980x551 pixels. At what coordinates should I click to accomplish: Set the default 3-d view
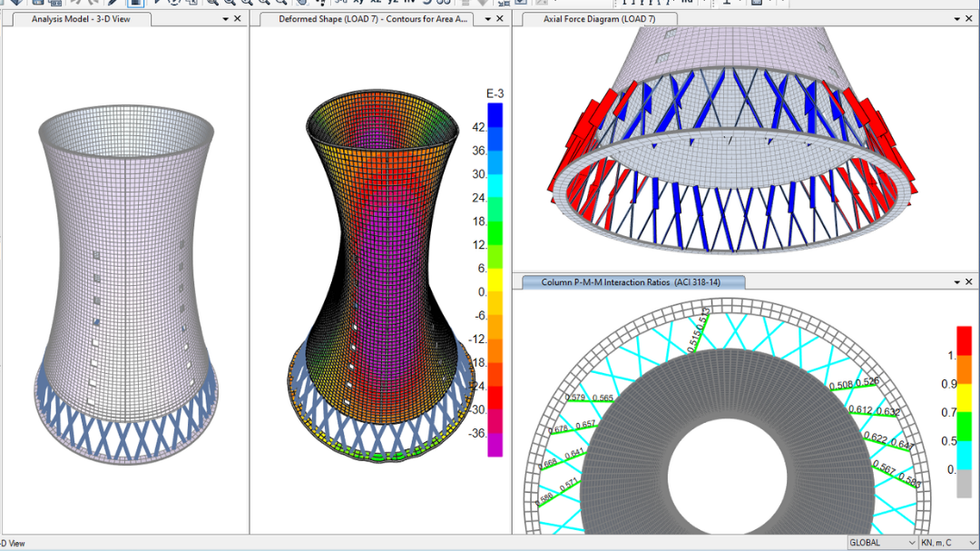click(341, 2)
